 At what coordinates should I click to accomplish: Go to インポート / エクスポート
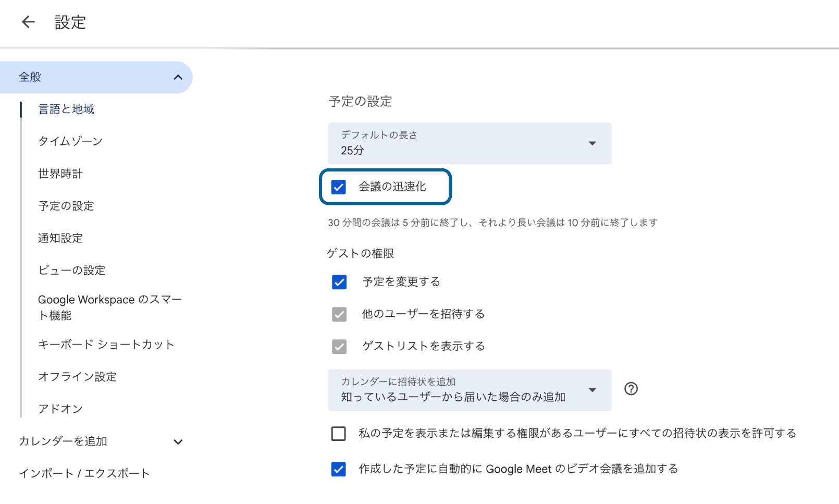(x=84, y=473)
